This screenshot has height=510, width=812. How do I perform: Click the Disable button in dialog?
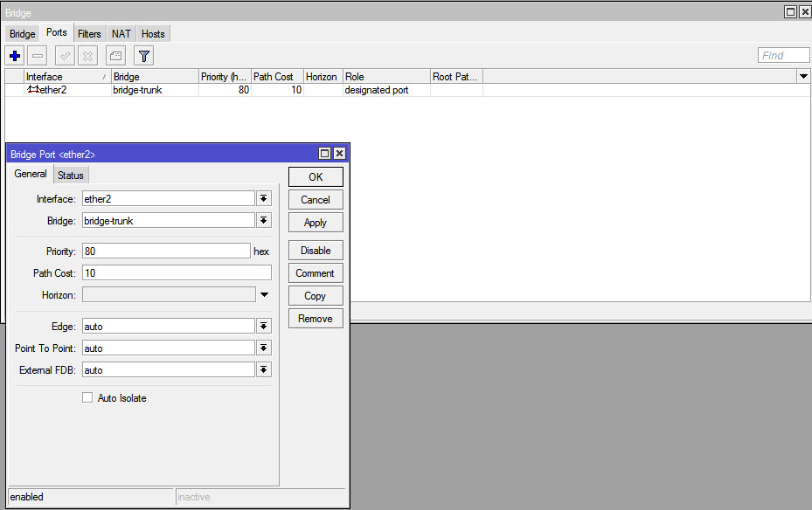pos(316,251)
